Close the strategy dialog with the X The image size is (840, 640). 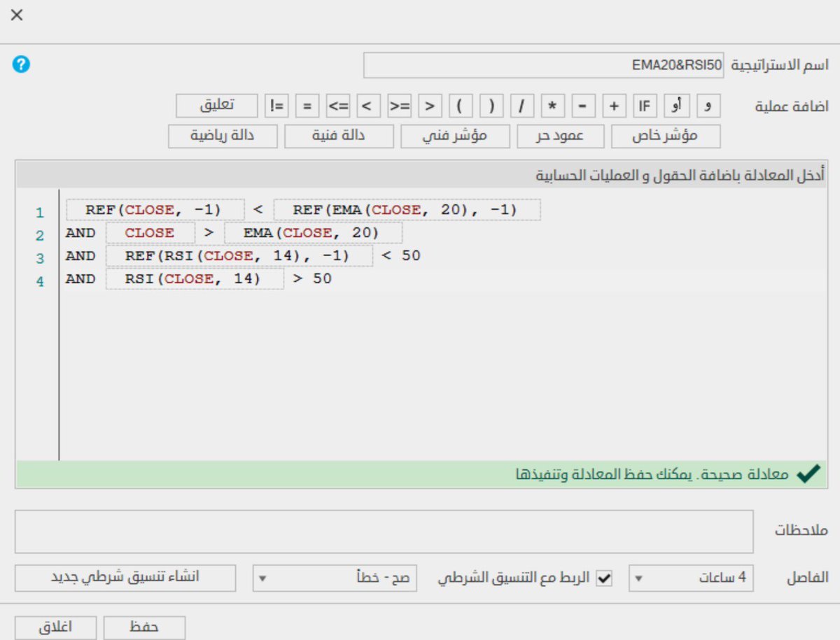17,15
